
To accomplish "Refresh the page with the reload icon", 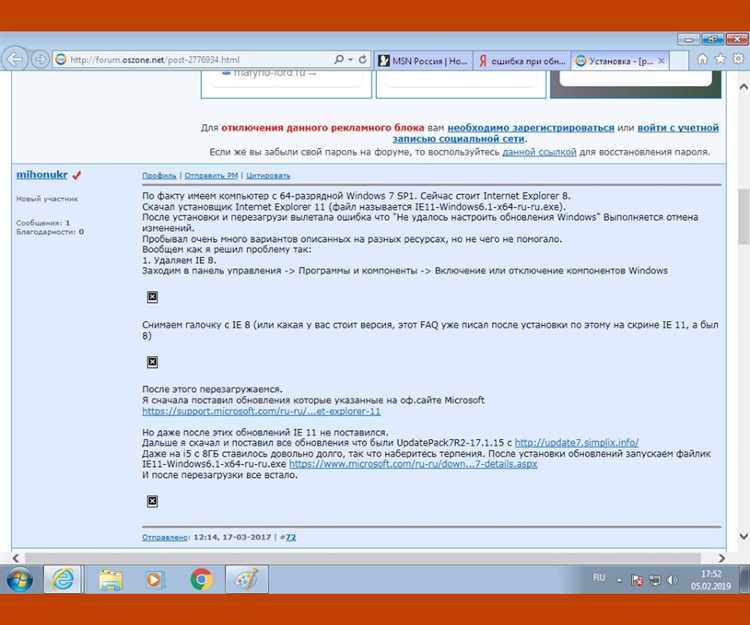I will click(x=362, y=59).
